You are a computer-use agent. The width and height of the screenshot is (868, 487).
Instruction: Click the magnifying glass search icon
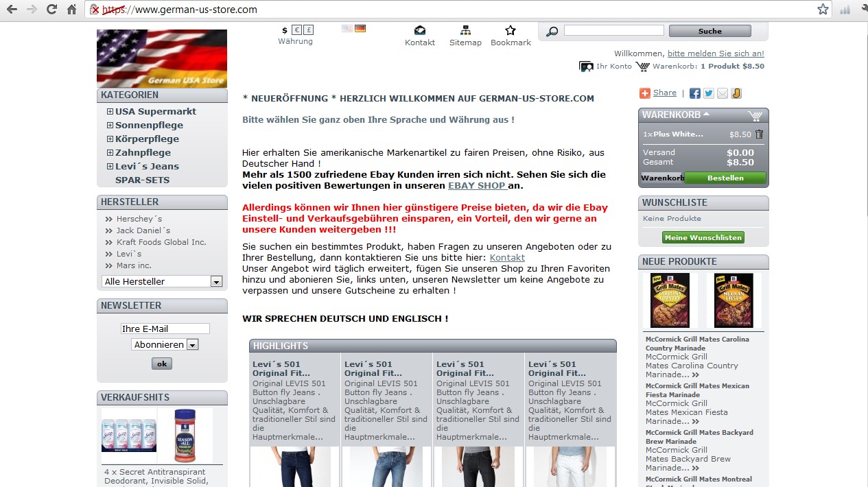click(552, 31)
